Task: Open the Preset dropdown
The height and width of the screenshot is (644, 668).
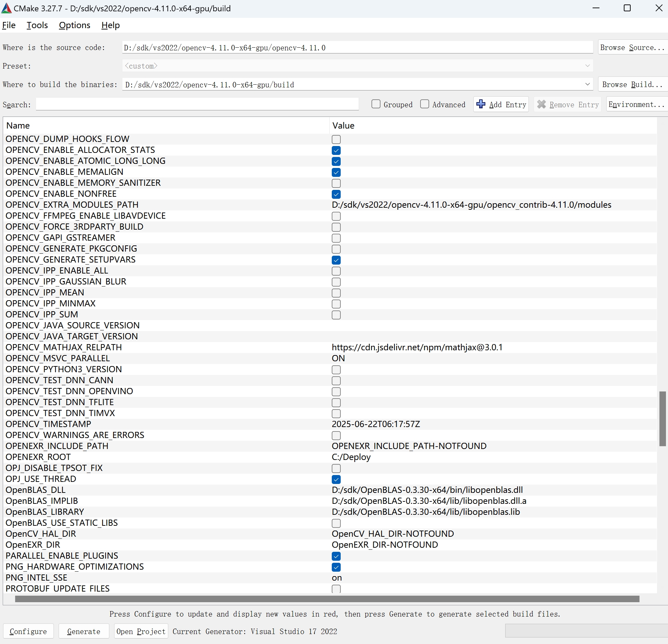Action: 587,65
